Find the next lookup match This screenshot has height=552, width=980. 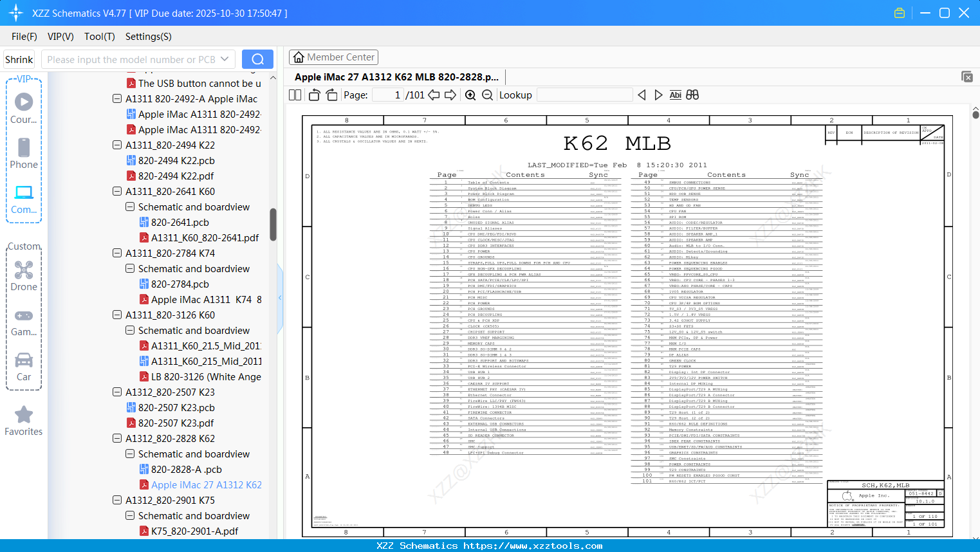click(x=658, y=95)
